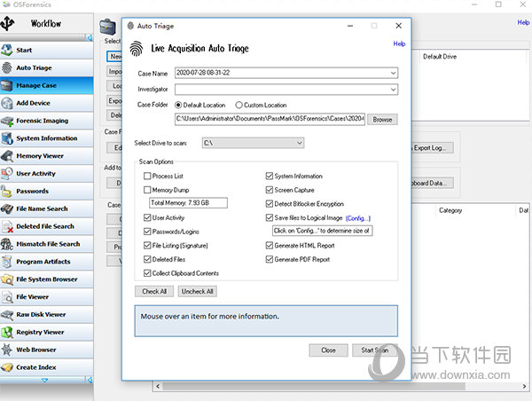This screenshot has width=532, height=401.
Task: Open the Case Name dropdown
Action: [393, 73]
